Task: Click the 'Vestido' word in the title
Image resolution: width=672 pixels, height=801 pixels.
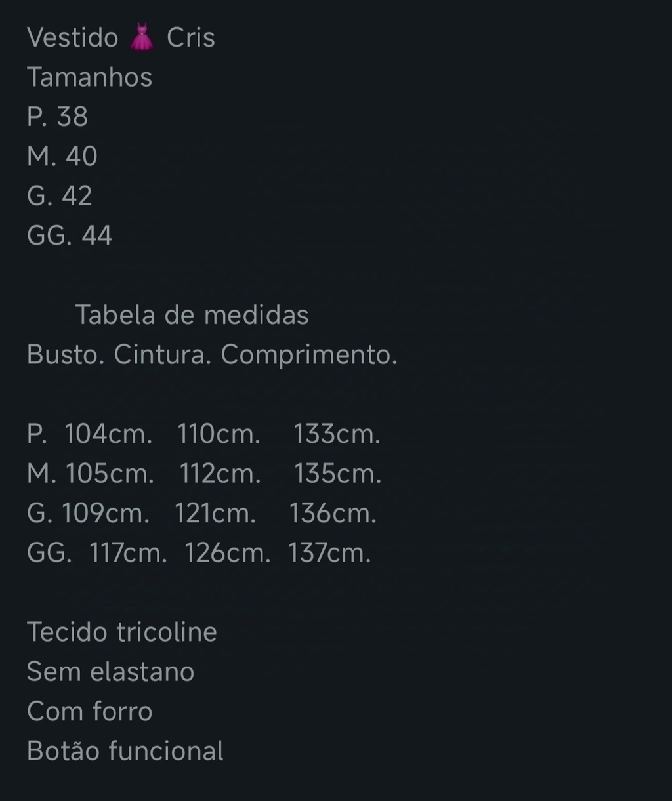Action: click(73, 37)
